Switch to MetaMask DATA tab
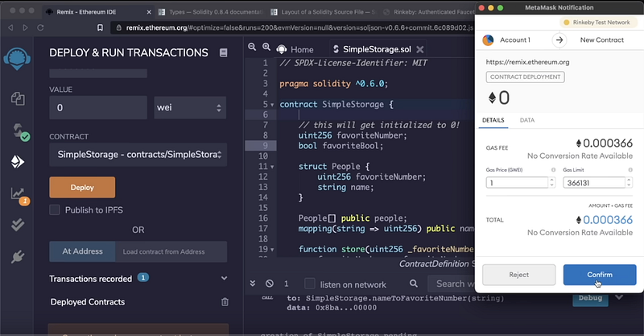Viewport: 644px width, 336px height. click(527, 120)
